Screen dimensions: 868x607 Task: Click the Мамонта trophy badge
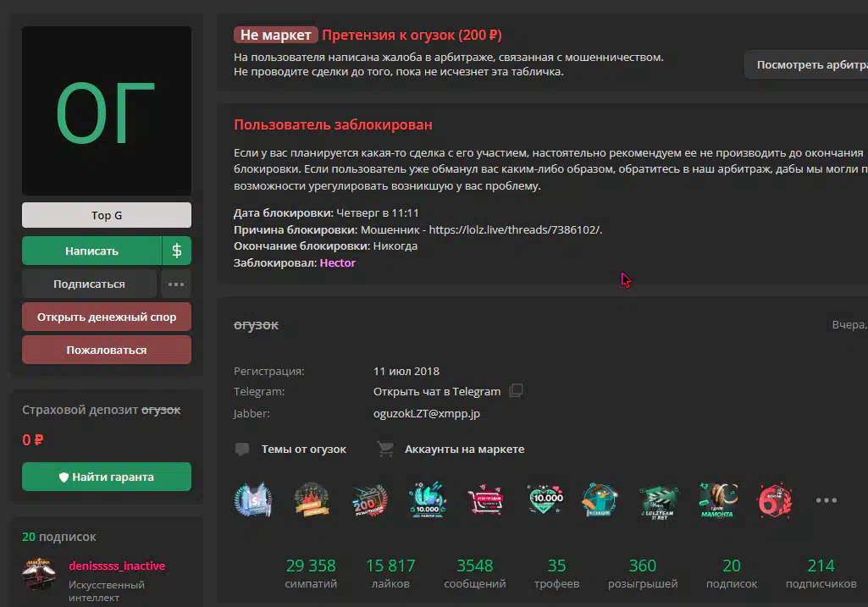click(x=716, y=500)
